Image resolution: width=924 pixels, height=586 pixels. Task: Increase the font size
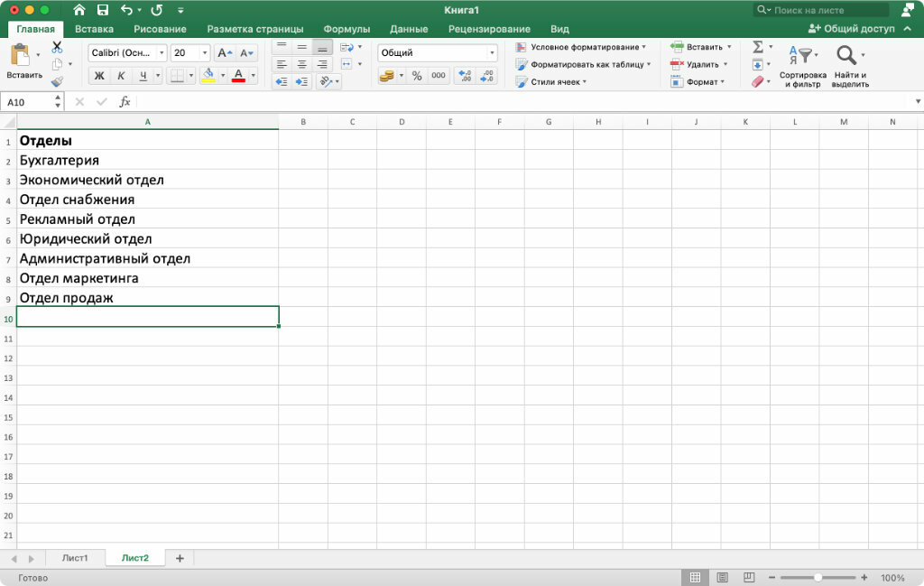[x=225, y=53]
